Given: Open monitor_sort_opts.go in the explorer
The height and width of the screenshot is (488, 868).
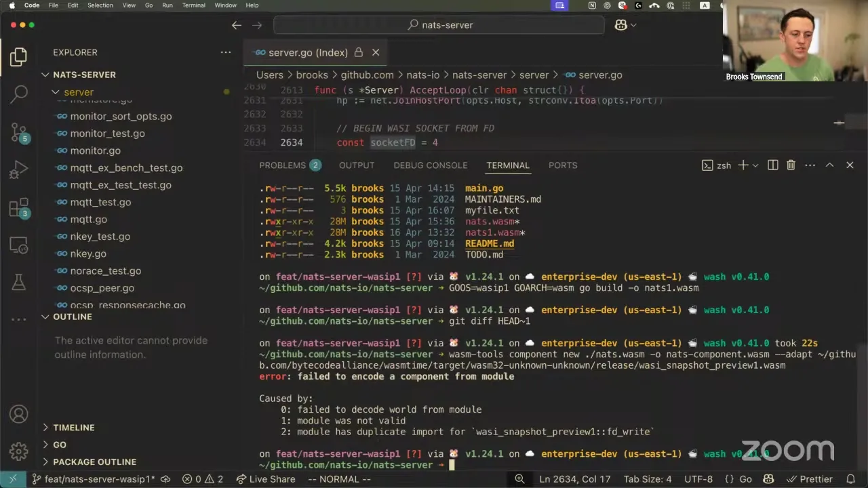Looking at the screenshot, I should (121, 117).
